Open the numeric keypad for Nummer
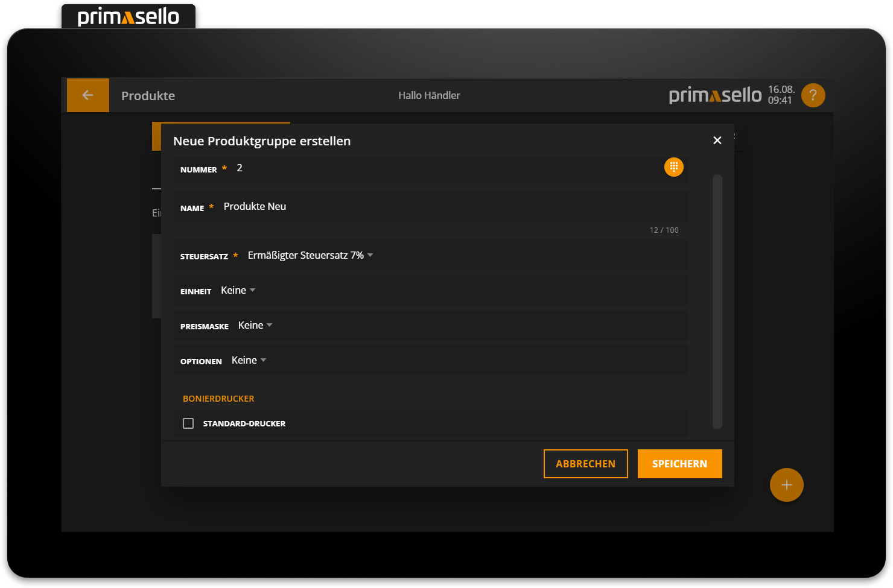Viewport: 893px width, 588px height. [673, 167]
